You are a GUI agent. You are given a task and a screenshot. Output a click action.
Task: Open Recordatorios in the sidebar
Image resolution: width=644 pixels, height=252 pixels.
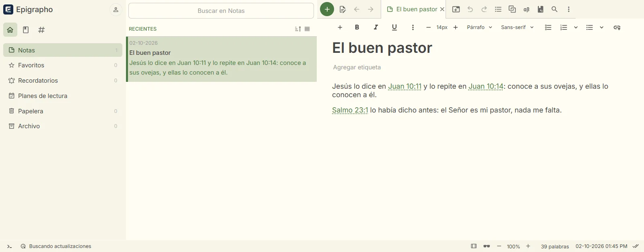tap(63, 81)
